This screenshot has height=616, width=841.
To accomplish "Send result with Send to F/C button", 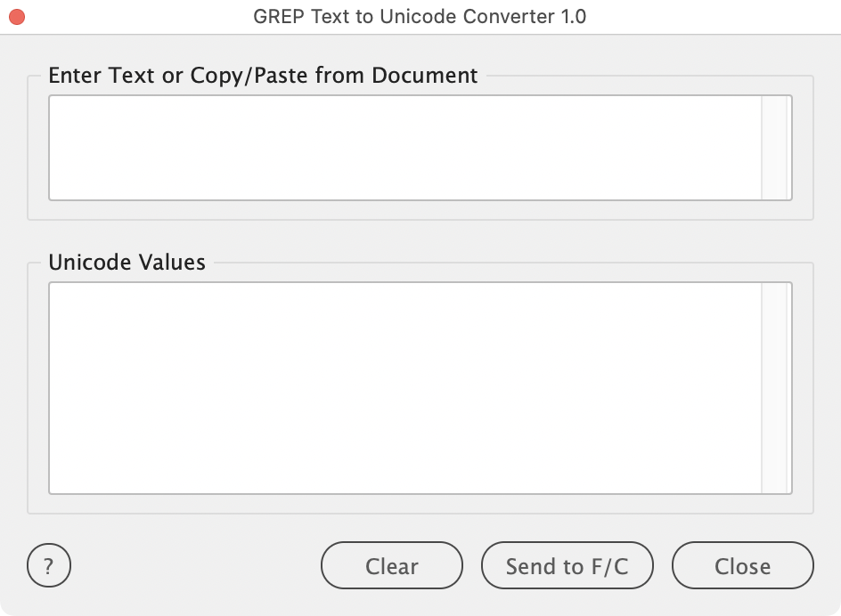I will pos(567,565).
